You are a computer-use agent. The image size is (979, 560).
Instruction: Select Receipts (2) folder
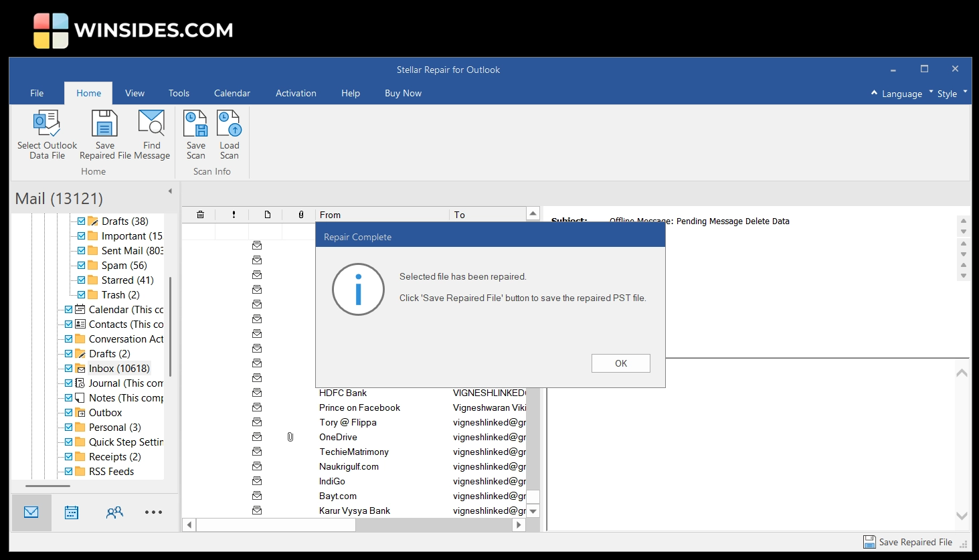tap(114, 456)
